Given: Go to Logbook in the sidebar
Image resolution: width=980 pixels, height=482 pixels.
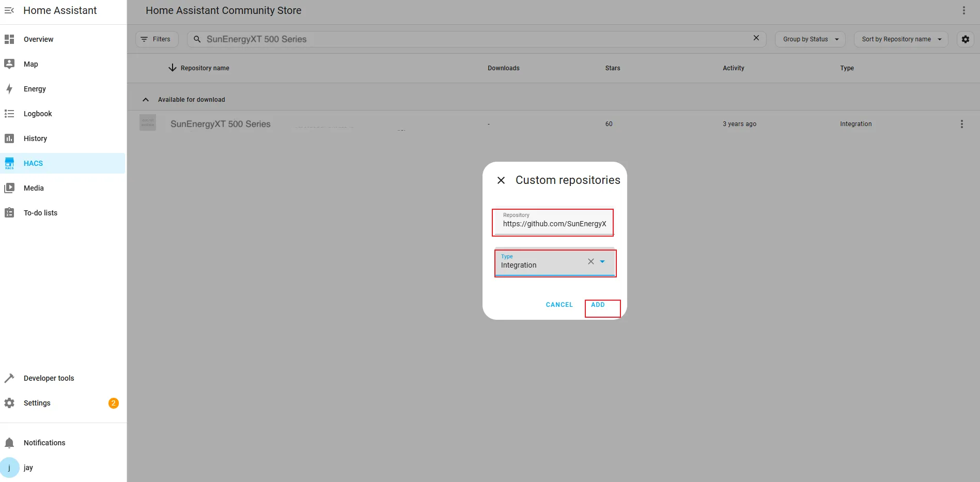Looking at the screenshot, I should pos(38,114).
